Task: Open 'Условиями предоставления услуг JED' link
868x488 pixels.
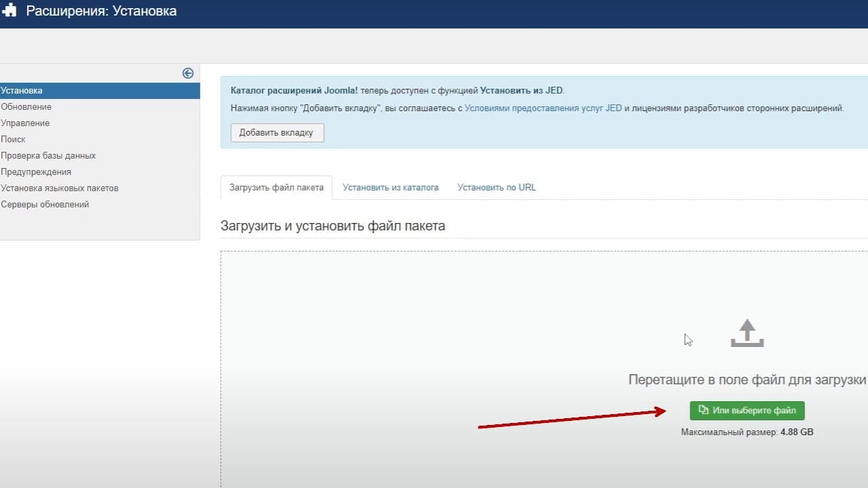Action: click(543, 108)
